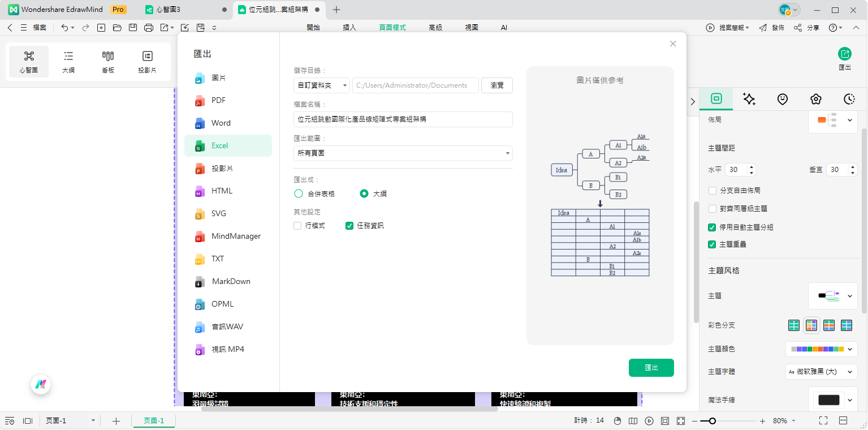Click the print icon in toolbar
The image size is (868, 430).
pos(148,27)
